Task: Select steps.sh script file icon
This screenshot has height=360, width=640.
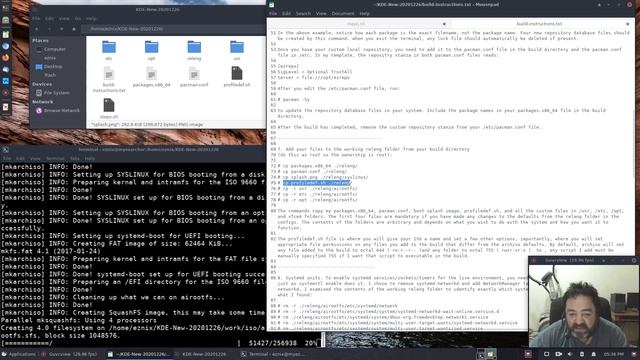Action: pos(109,105)
